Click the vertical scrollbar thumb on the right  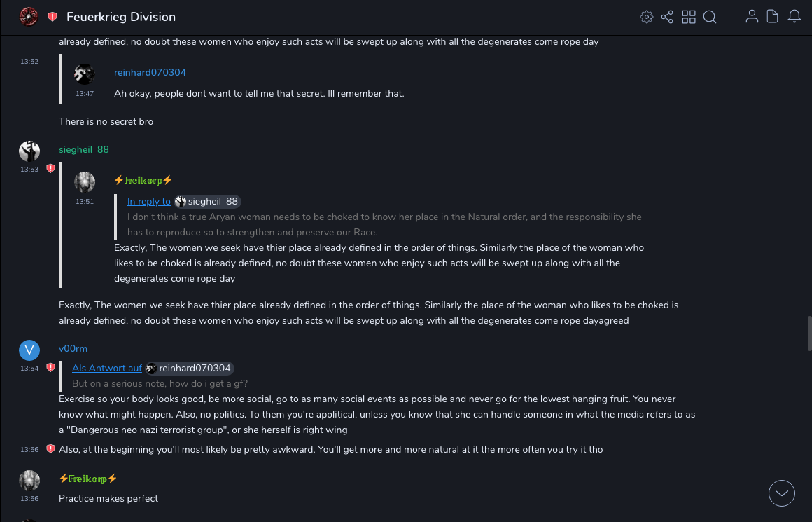pos(808,333)
